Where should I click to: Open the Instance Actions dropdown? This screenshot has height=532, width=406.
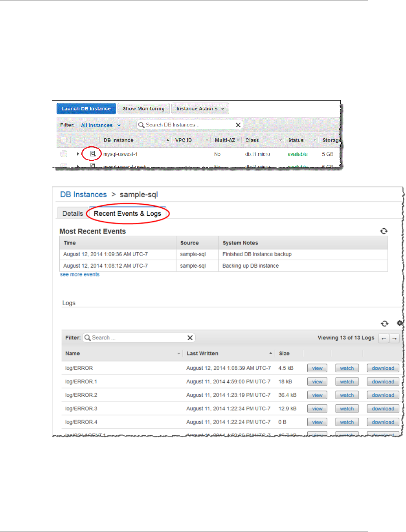(x=200, y=108)
